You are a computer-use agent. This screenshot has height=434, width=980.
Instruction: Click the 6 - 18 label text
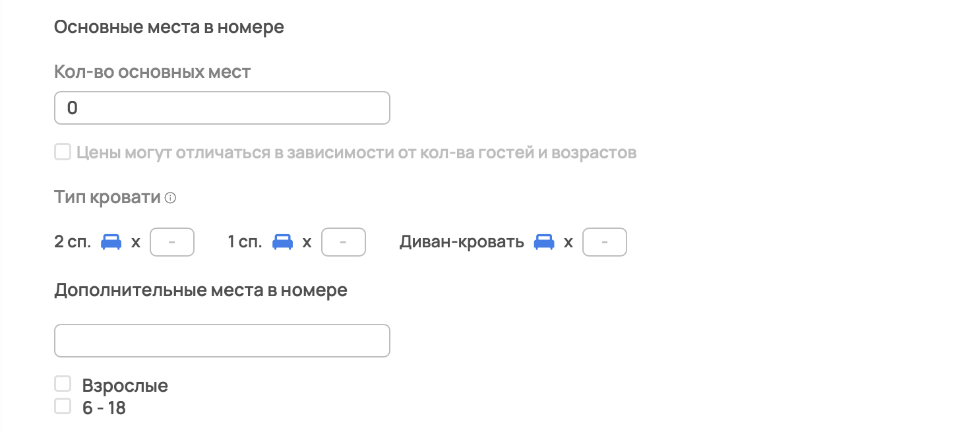click(x=104, y=408)
